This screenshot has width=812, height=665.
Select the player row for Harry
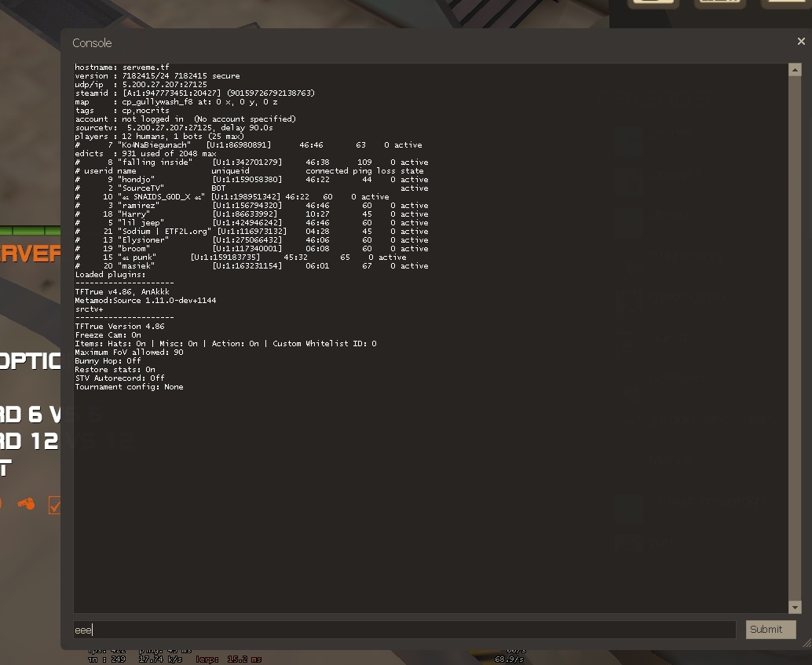coord(251,214)
